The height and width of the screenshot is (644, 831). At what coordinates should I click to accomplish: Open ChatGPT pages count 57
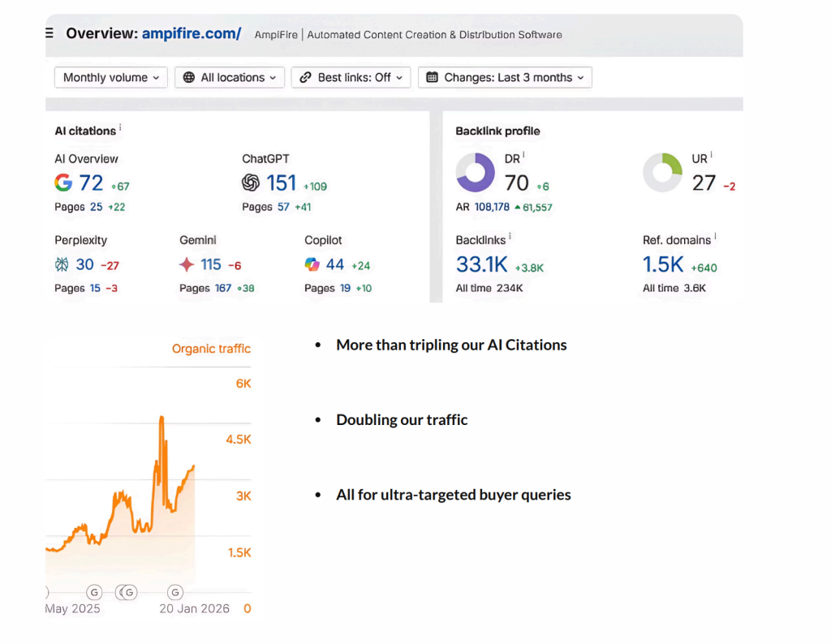(x=283, y=207)
